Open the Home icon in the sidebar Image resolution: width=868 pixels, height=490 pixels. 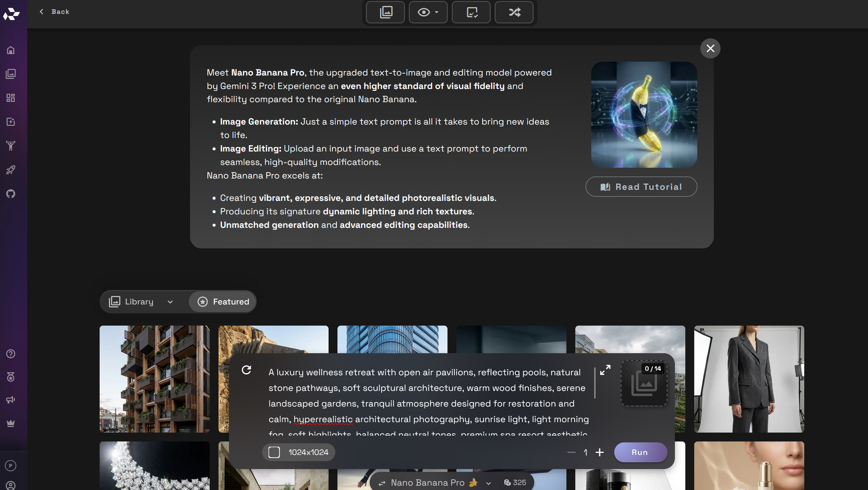pos(10,49)
